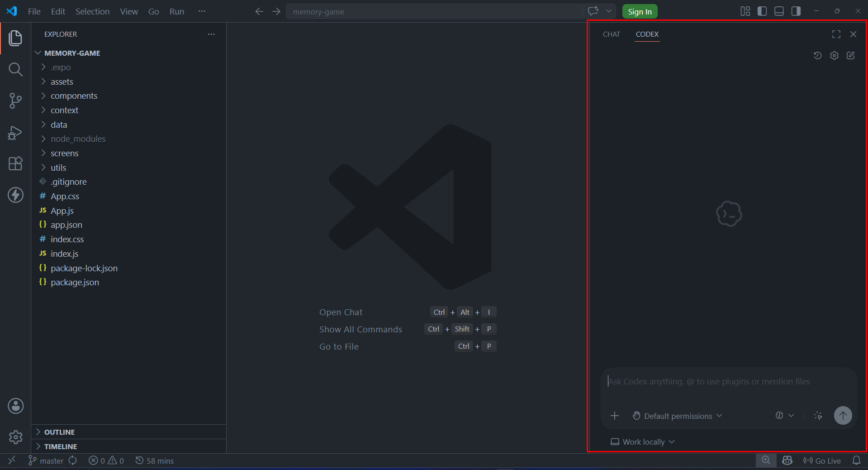Open the Work locally dropdown
The height and width of the screenshot is (470, 868).
point(642,442)
